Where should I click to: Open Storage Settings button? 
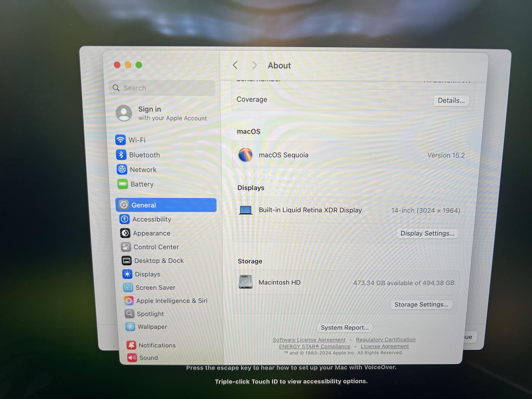tap(421, 304)
